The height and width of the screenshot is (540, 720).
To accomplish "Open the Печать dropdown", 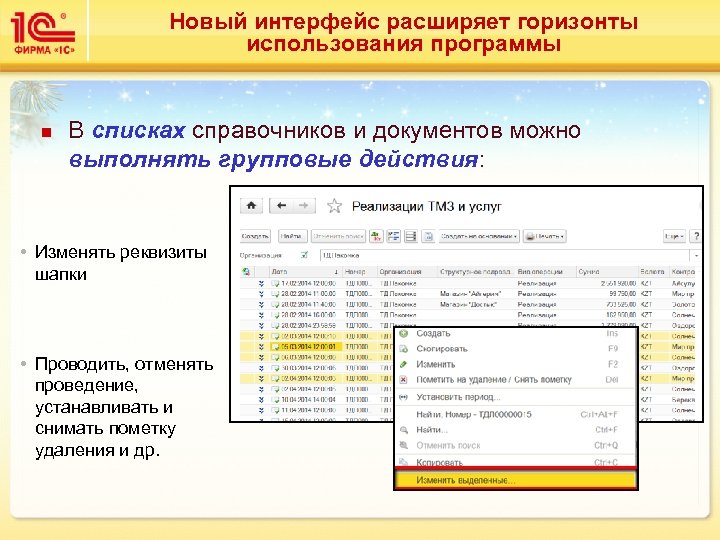I will [x=545, y=236].
